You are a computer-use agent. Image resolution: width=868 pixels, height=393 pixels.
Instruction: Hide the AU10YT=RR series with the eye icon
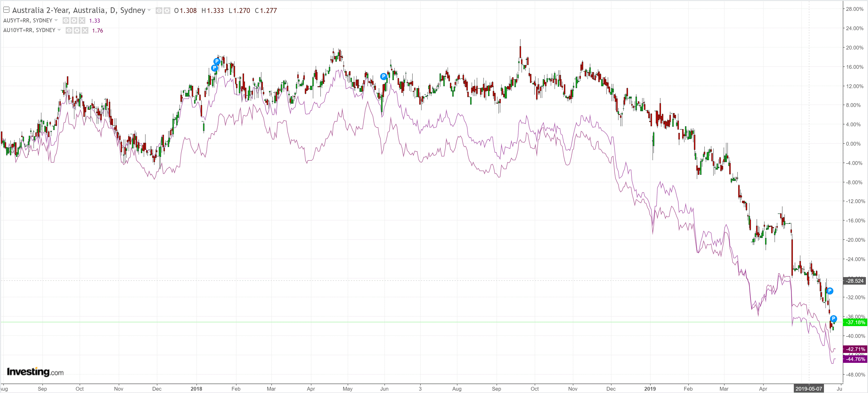point(69,30)
